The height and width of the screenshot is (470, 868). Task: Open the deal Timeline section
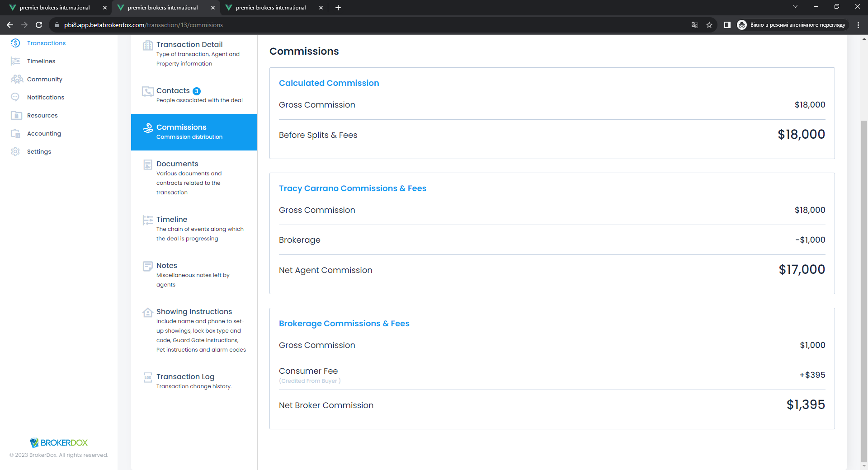click(x=194, y=229)
